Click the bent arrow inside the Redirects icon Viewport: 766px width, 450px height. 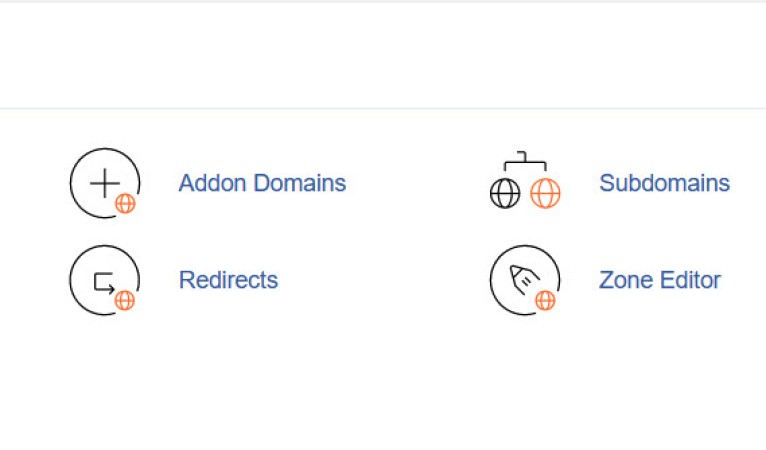[x=104, y=283]
